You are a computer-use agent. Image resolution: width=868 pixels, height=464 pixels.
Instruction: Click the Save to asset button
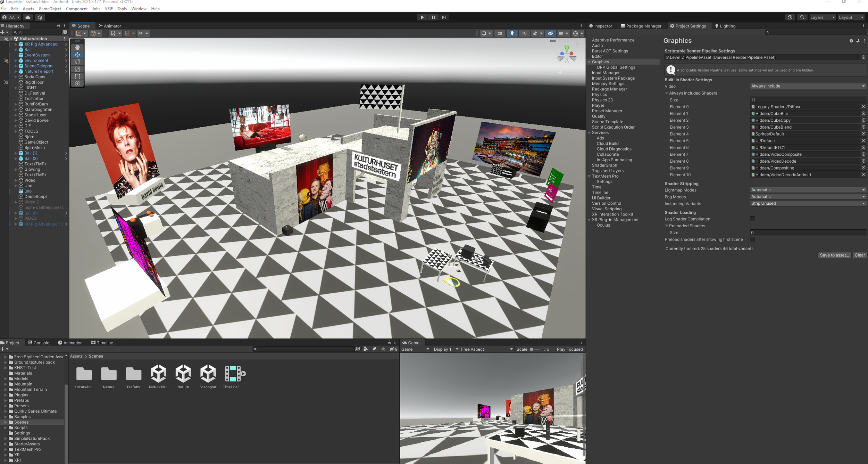coord(834,255)
